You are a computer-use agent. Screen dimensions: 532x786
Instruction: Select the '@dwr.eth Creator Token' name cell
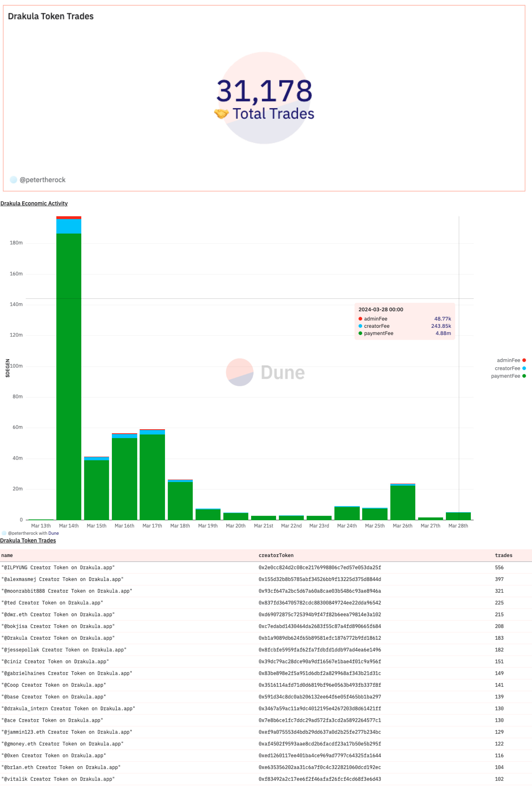(x=58, y=614)
